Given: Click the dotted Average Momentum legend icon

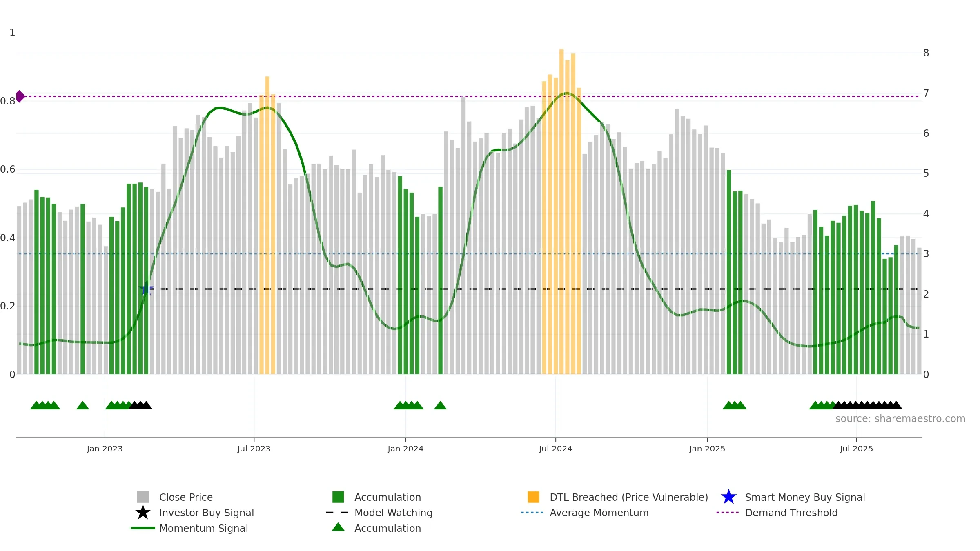Looking at the screenshot, I should pyautogui.click(x=532, y=512).
